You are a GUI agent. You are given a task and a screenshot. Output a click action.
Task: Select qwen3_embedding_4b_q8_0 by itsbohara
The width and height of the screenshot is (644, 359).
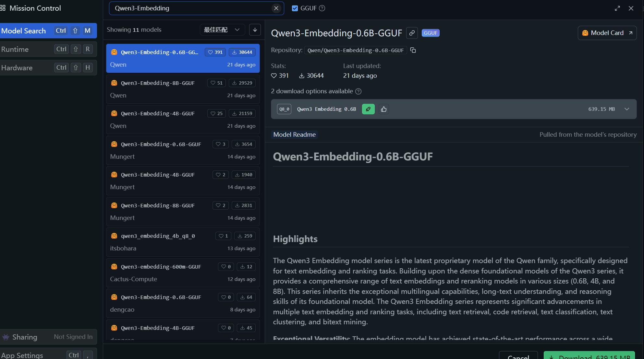(x=183, y=242)
